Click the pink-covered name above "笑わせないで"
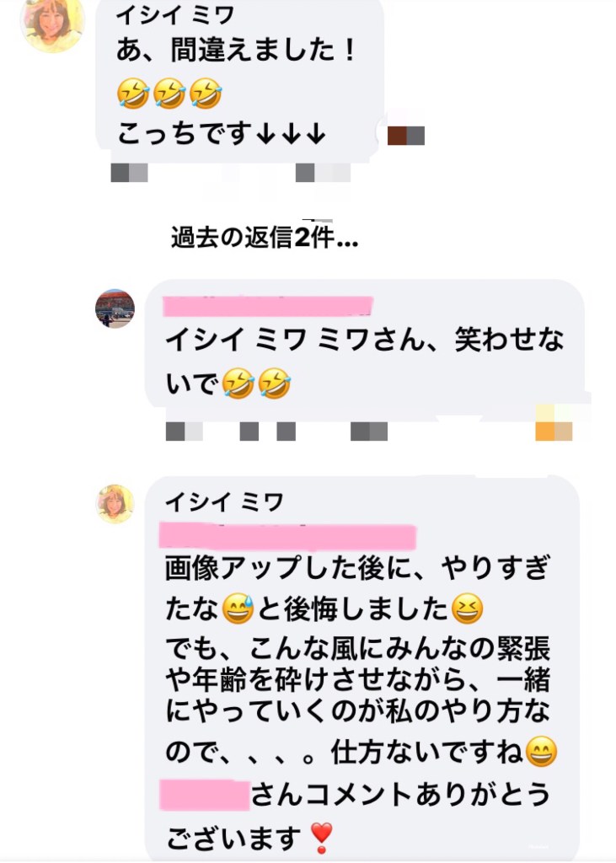 (268, 306)
